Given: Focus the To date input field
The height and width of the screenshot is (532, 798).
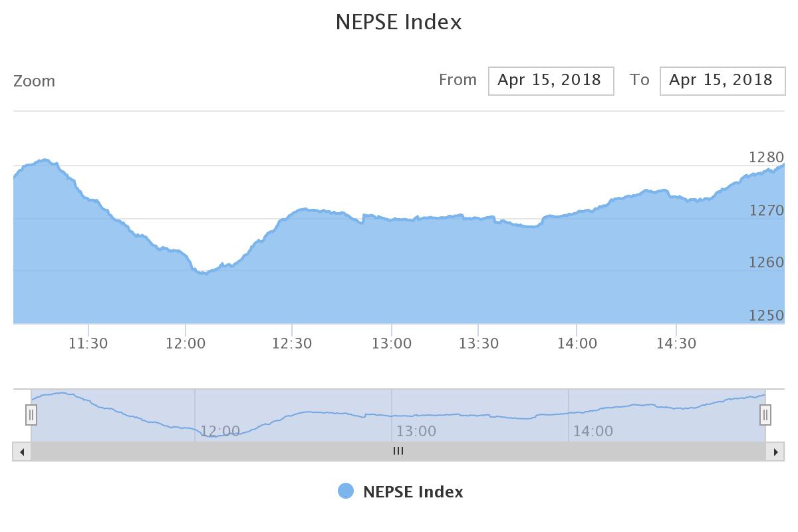Looking at the screenshot, I should (722, 80).
